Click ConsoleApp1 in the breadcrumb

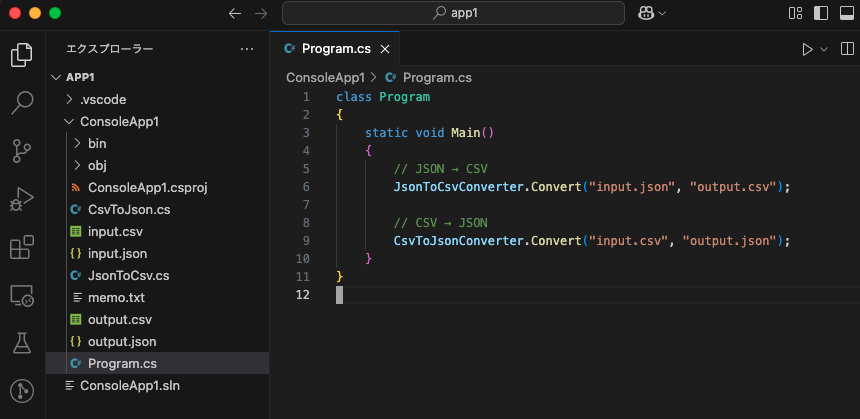pos(326,77)
